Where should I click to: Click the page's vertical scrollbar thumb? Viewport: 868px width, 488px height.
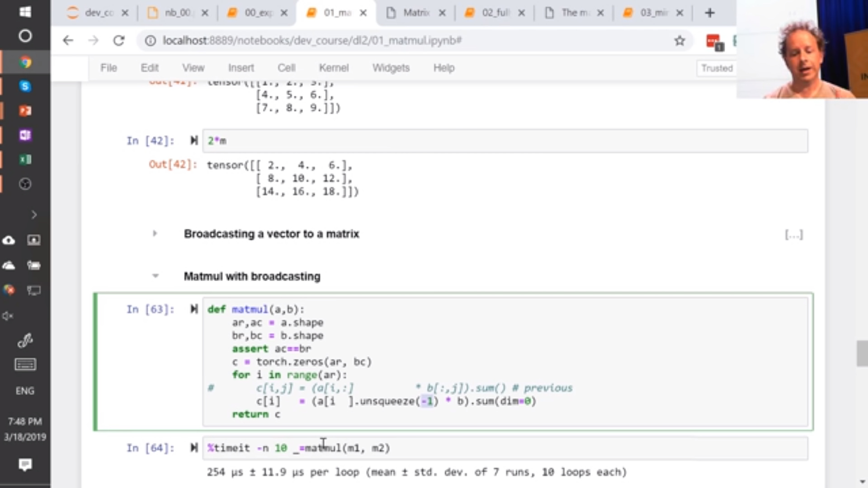(x=862, y=353)
